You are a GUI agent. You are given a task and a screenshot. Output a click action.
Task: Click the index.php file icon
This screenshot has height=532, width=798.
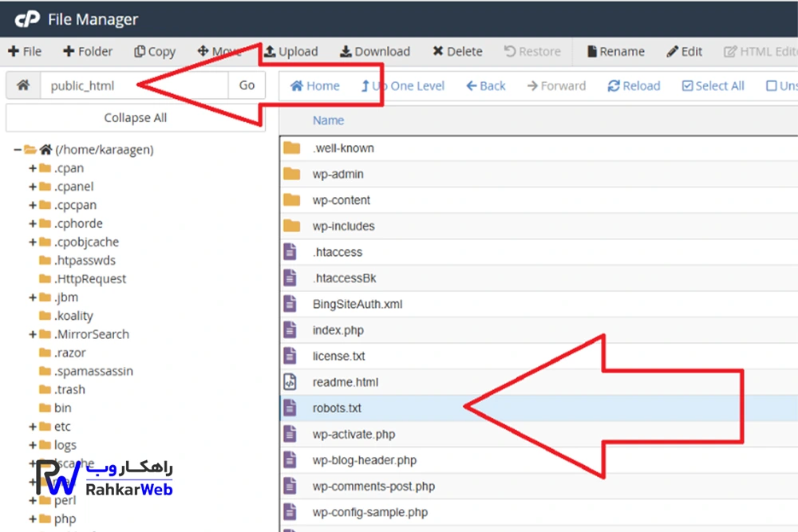click(290, 329)
